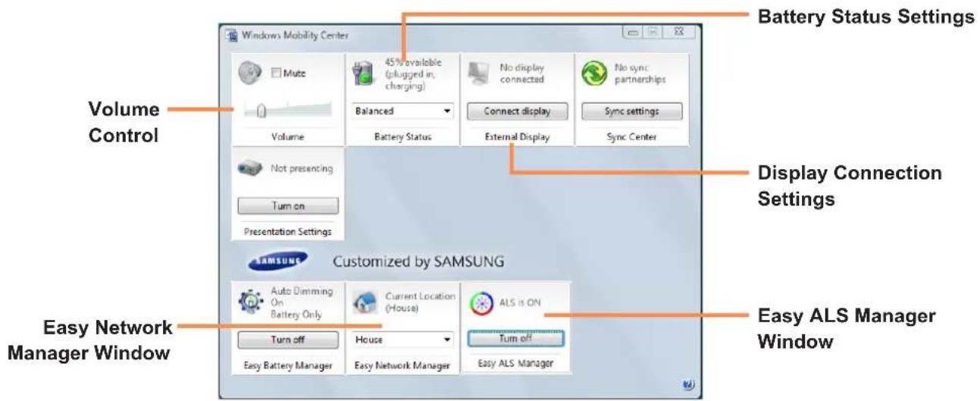Click the 'Volume' tile label
This screenshot has width=980, height=401.
coord(288,137)
